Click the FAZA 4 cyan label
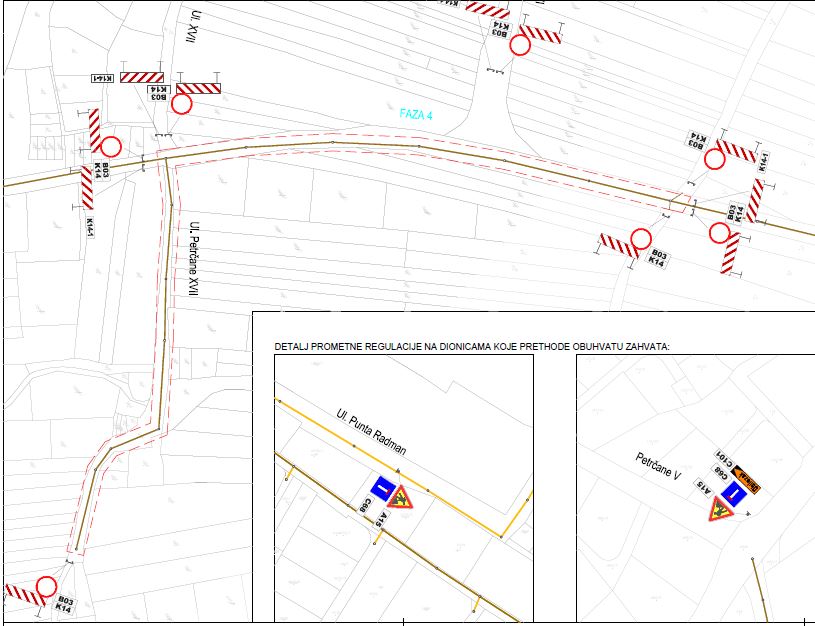 click(416, 114)
